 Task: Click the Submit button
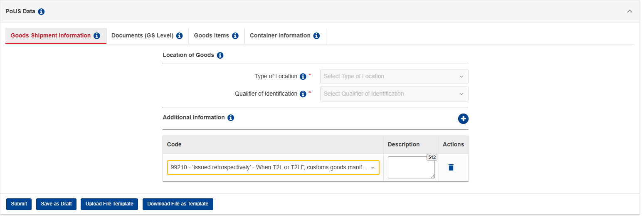(x=19, y=204)
